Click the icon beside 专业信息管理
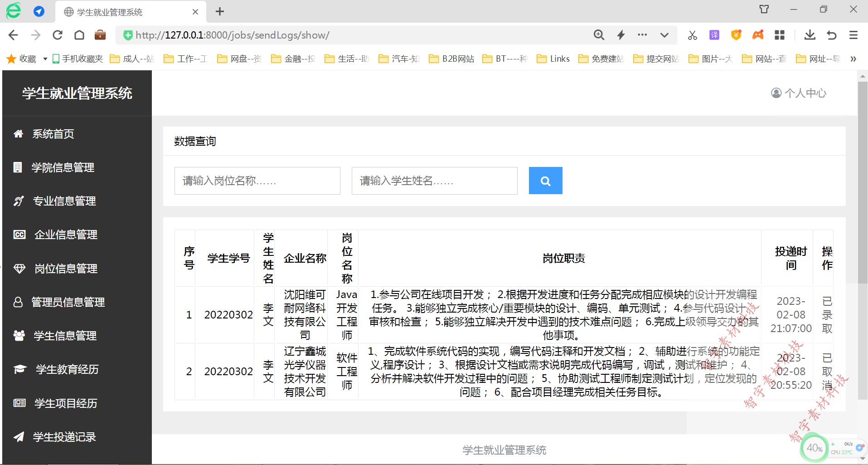 pyautogui.click(x=19, y=201)
